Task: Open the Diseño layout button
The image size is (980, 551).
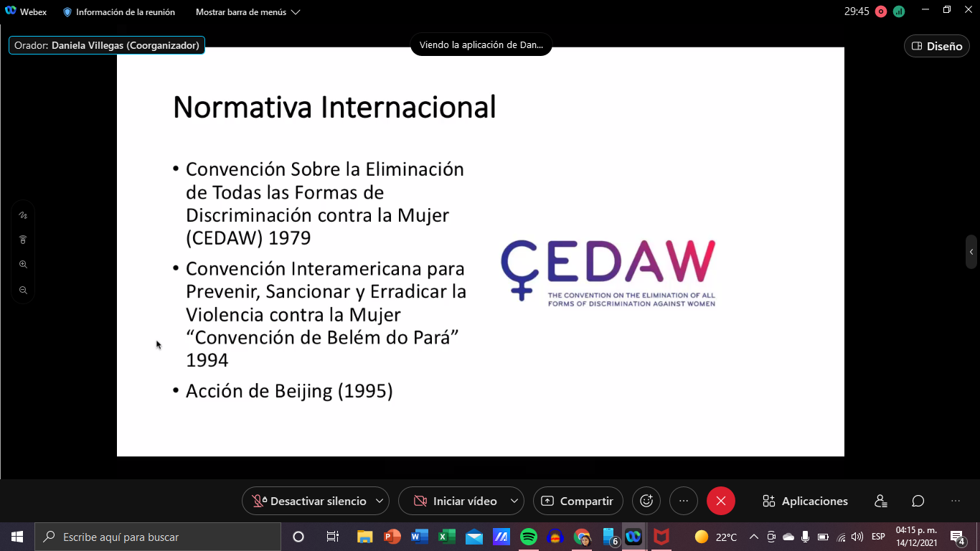Action: coord(937,46)
